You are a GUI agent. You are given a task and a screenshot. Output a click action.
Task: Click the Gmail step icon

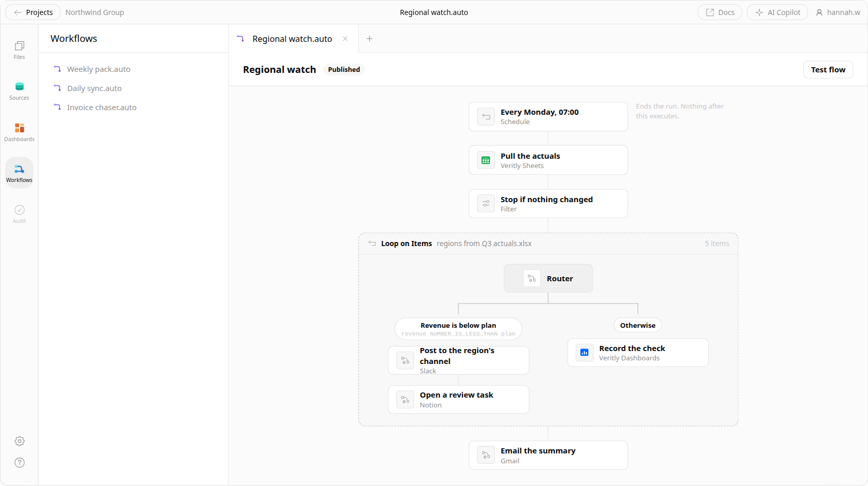tap(486, 455)
